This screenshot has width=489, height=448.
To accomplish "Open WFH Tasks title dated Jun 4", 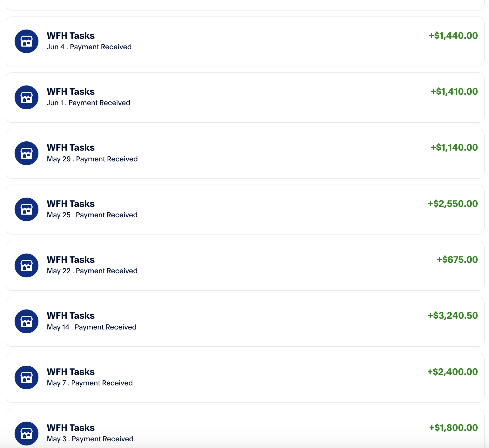I will coord(70,36).
